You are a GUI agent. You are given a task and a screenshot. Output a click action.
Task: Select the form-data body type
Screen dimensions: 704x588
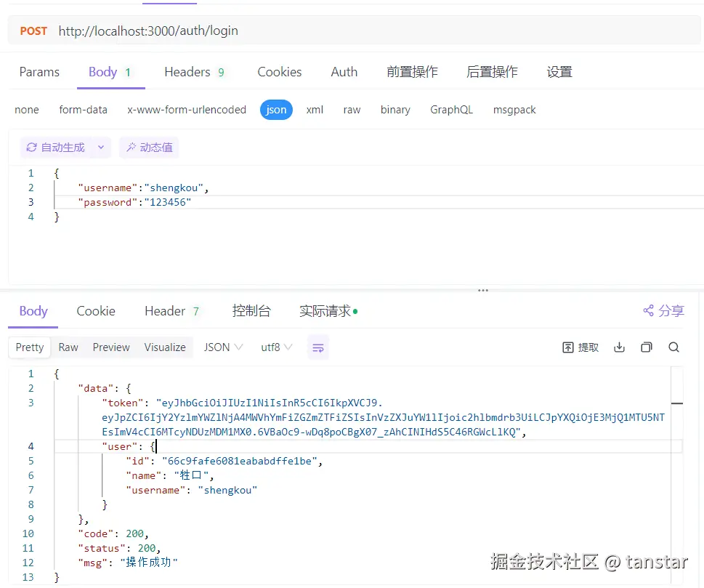pos(83,110)
